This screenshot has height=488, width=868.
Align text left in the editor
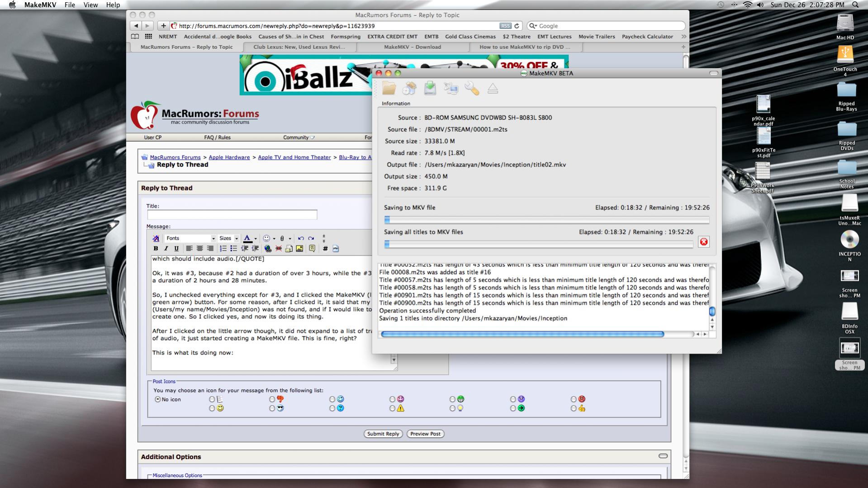click(189, 248)
